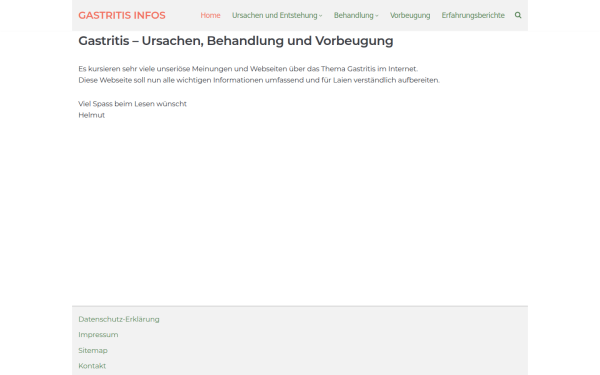This screenshot has height=375, width=600.
Task: Open the Impressum footer link
Action: 98,335
